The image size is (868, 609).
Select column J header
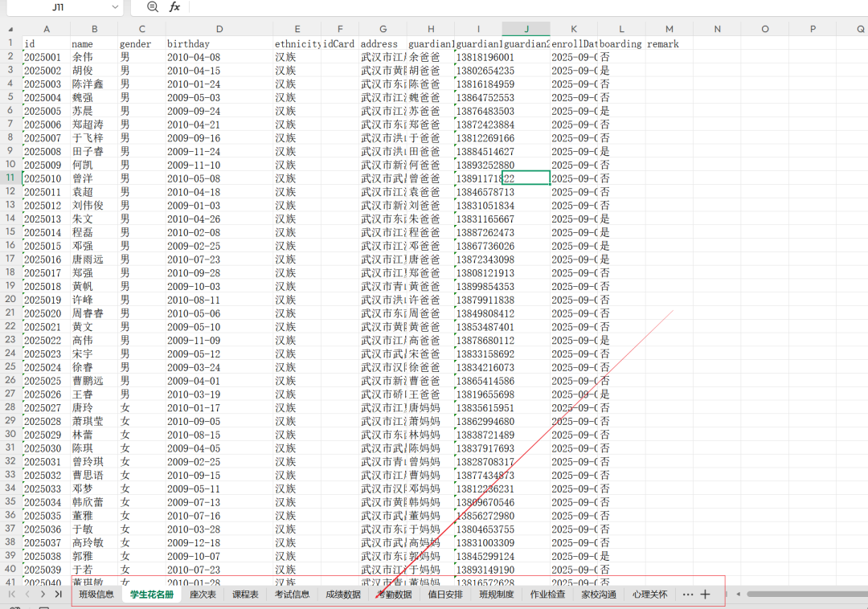coord(526,29)
